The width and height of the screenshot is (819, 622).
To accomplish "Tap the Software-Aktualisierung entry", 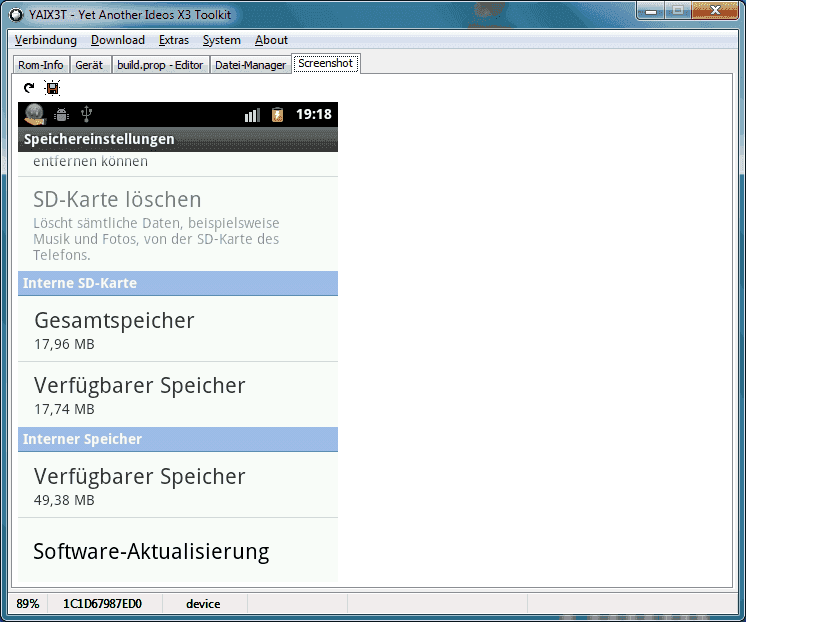I will pyautogui.click(x=178, y=550).
